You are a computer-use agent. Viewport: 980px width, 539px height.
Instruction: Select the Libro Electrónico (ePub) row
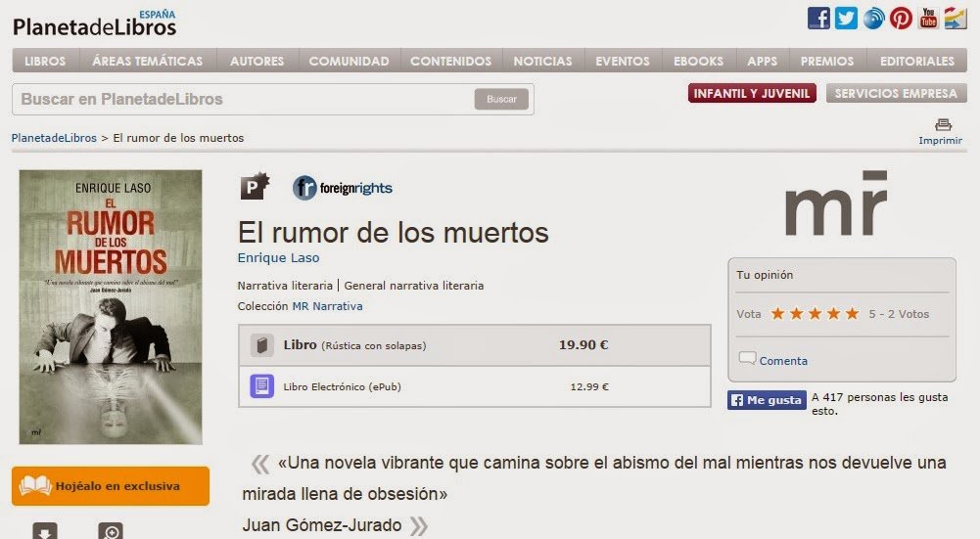click(x=475, y=386)
